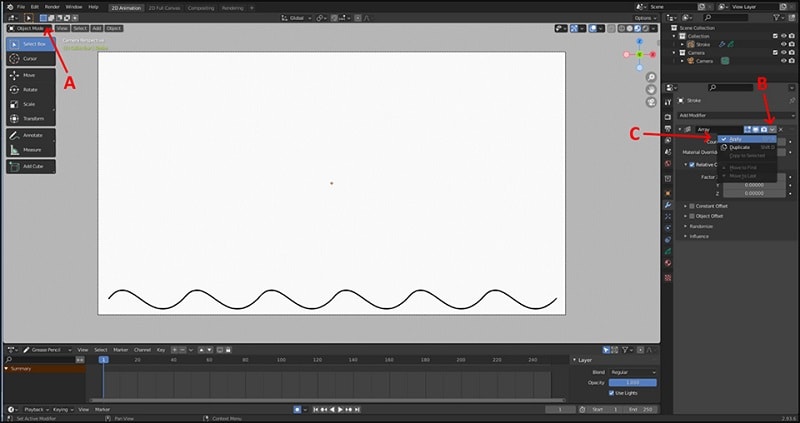This screenshot has width=800, height=423.
Task: Play animation forward
Action: [x=341, y=410]
